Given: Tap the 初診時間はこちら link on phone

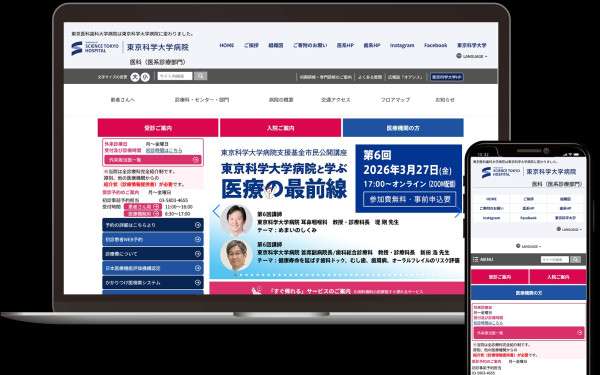Looking at the screenshot, I should (488, 323).
